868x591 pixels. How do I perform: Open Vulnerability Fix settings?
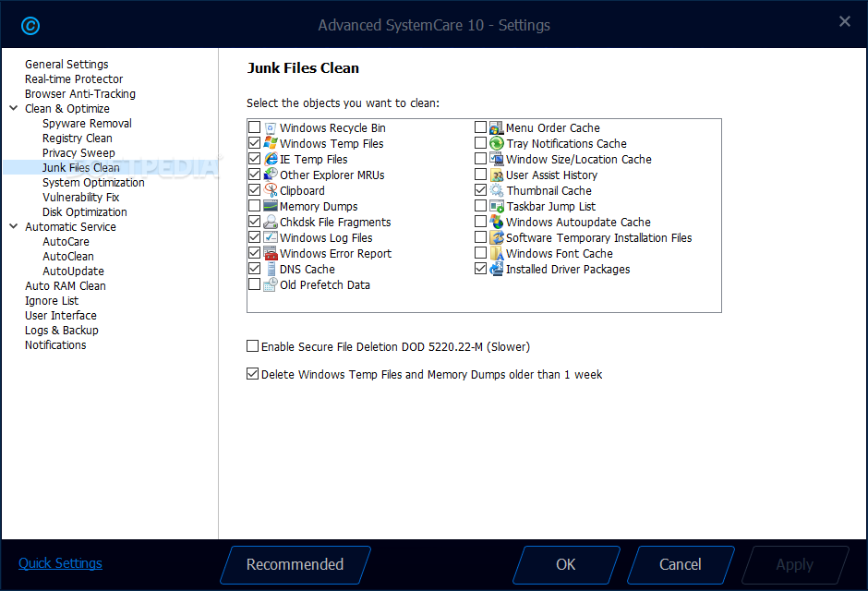click(x=81, y=197)
